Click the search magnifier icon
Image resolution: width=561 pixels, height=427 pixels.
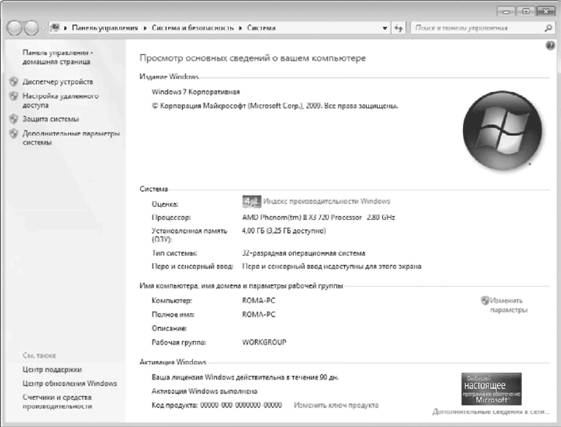click(x=548, y=28)
